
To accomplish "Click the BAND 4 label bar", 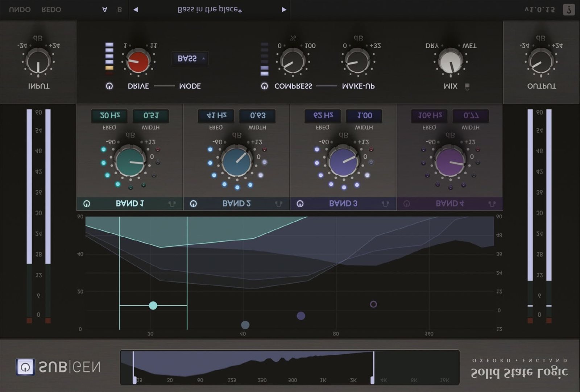I will click(450, 204).
